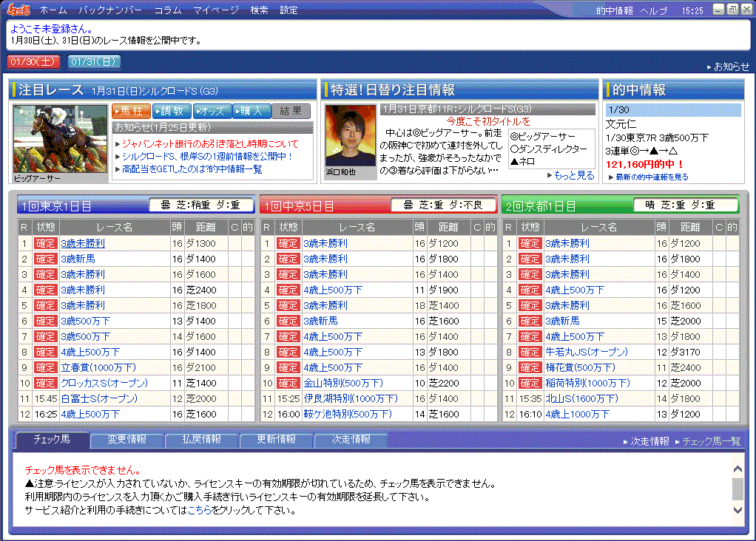Click the 購入 purchase button
The width and height of the screenshot is (756, 541).
tap(251, 111)
